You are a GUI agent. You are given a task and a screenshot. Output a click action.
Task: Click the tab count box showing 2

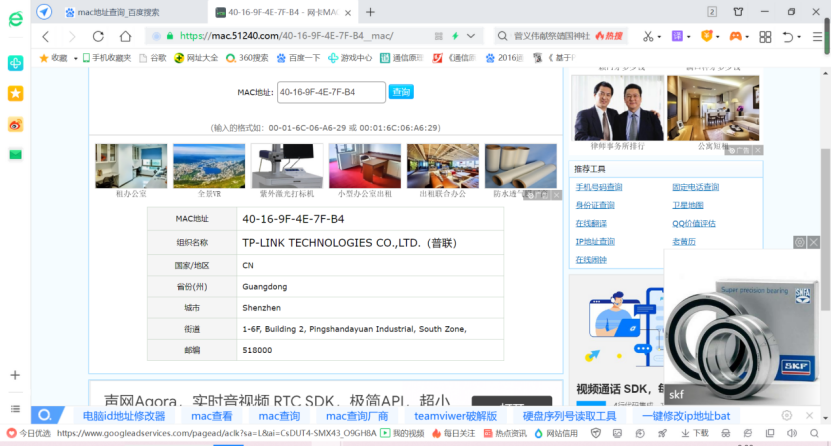tap(712, 12)
